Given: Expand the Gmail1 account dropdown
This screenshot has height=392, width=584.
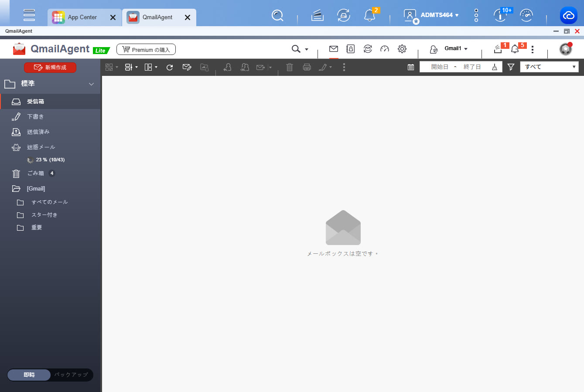Looking at the screenshot, I should click(456, 49).
